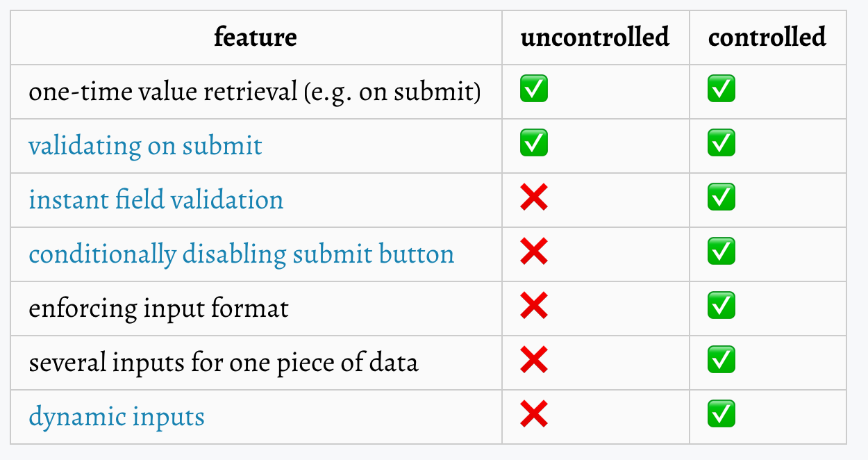The image size is (868, 460).
Task: Click the red cross for conditionally disabling submit
Action: point(533,252)
